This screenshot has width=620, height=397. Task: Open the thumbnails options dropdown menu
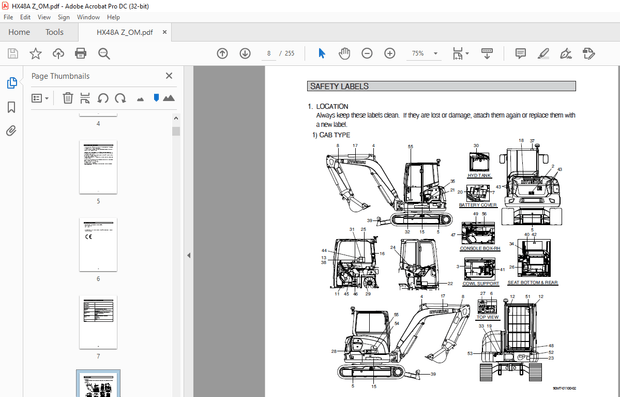click(40, 98)
